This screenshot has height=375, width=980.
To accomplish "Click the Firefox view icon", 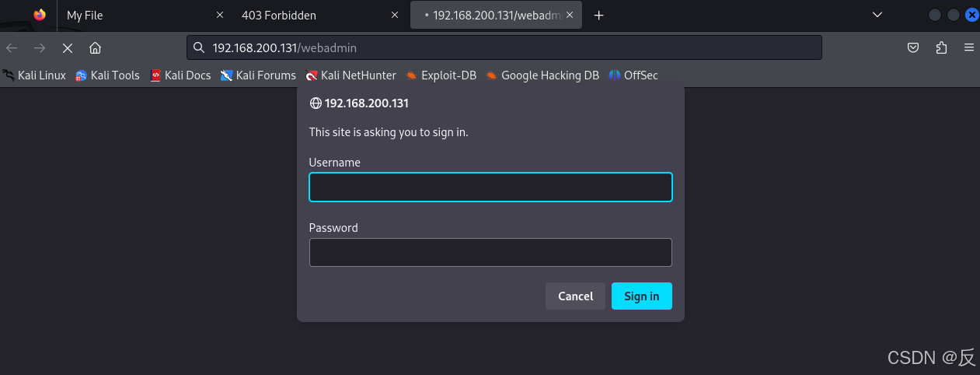I will click(40, 15).
